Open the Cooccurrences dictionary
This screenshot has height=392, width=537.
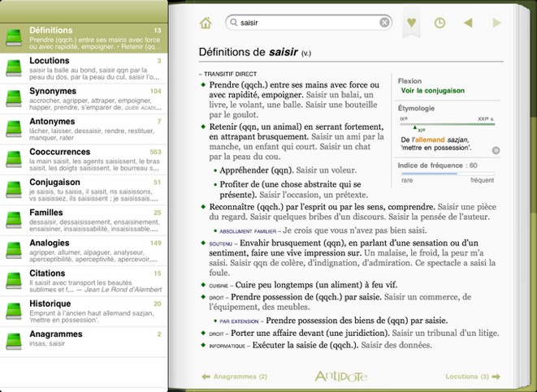pos(84,160)
